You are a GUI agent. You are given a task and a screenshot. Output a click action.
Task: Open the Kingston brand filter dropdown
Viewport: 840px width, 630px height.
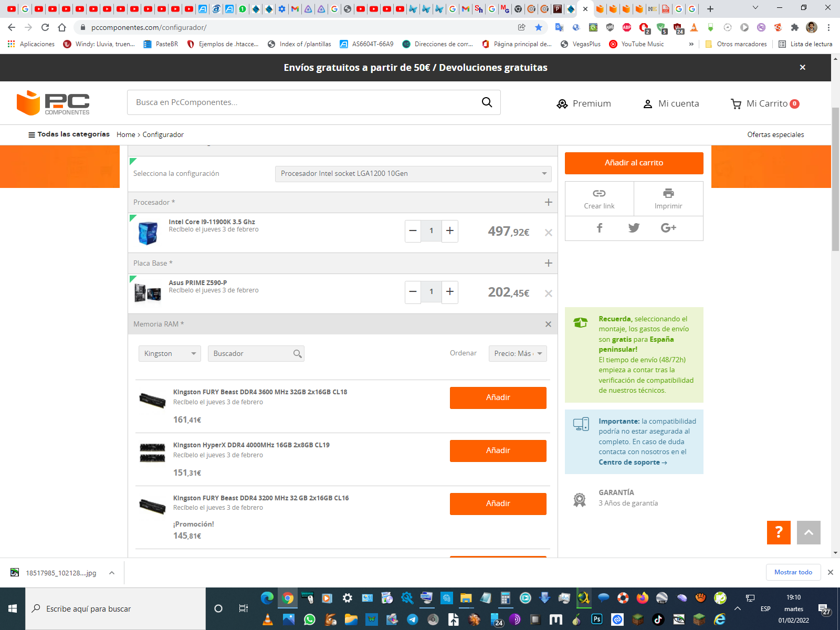click(170, 354)
